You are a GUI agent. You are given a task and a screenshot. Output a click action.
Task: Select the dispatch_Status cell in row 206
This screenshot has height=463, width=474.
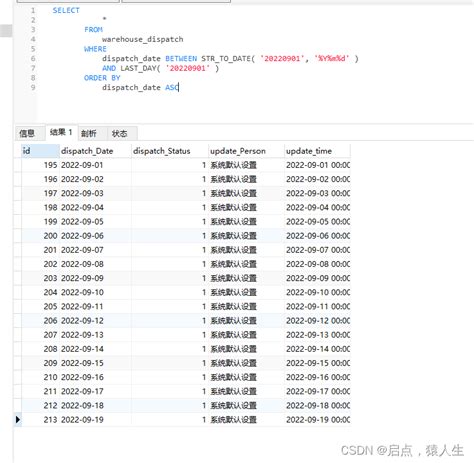170,321
